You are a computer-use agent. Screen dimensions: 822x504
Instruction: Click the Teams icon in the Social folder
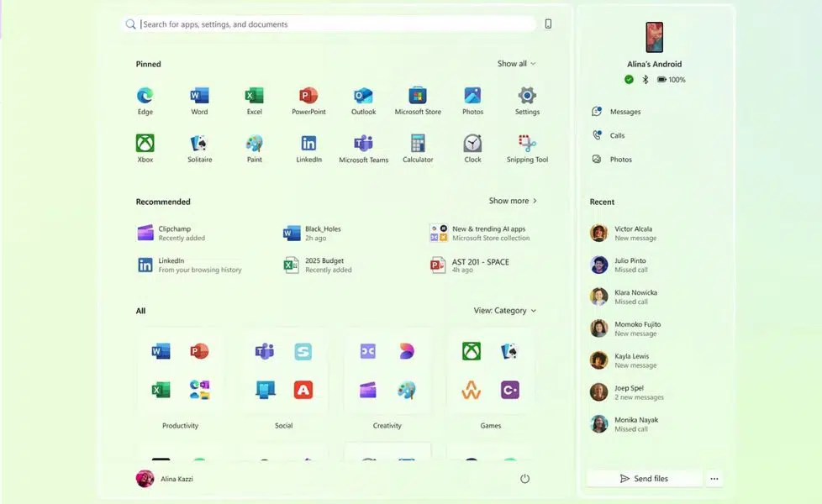pyautogui.click(x=265, y=351)
